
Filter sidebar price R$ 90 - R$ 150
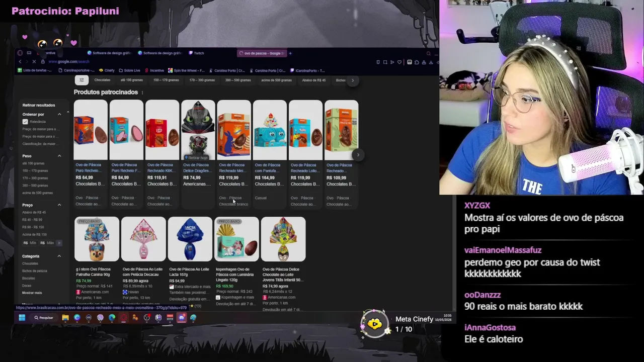(33, 227)
